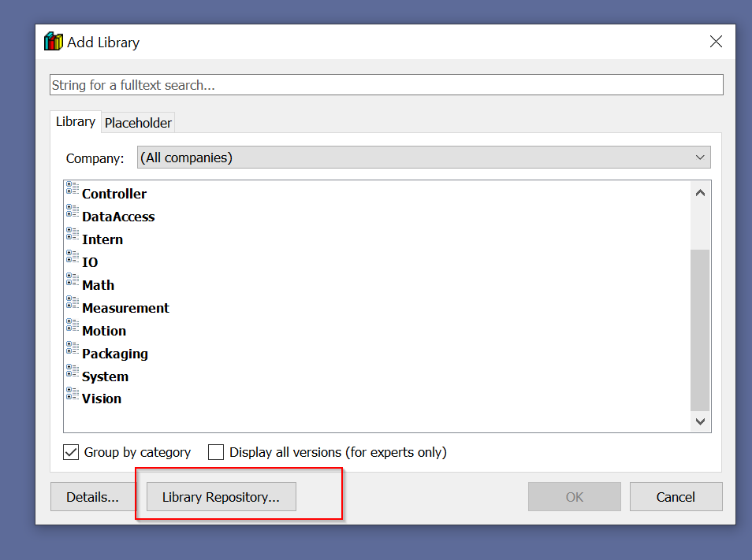
Task: Switch to the Placeholder tab
Action: (x=138, y=123)
